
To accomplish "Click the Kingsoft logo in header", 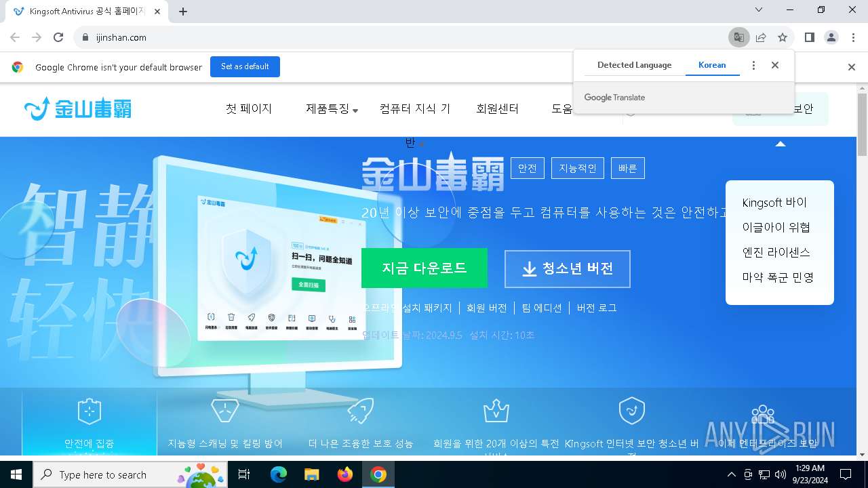I will pos(77,108).
